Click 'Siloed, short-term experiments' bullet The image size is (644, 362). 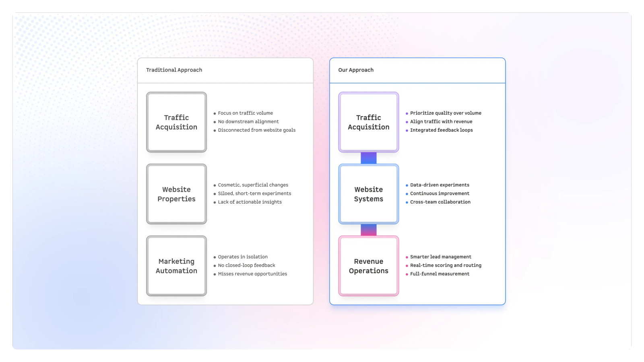tap(252, 193)
